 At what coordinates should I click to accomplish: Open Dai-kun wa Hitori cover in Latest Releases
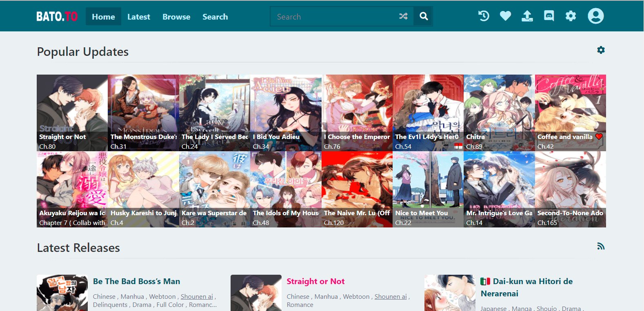[450, 293]
